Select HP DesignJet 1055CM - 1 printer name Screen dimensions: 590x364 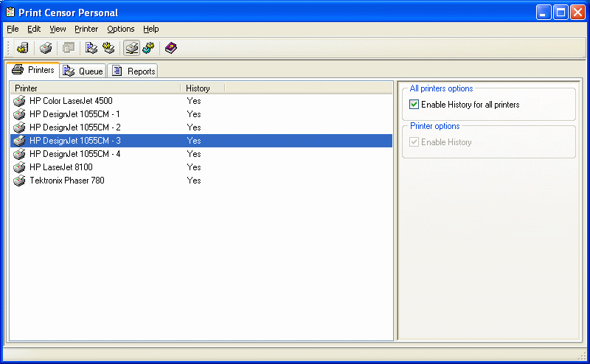click(74, 114)
